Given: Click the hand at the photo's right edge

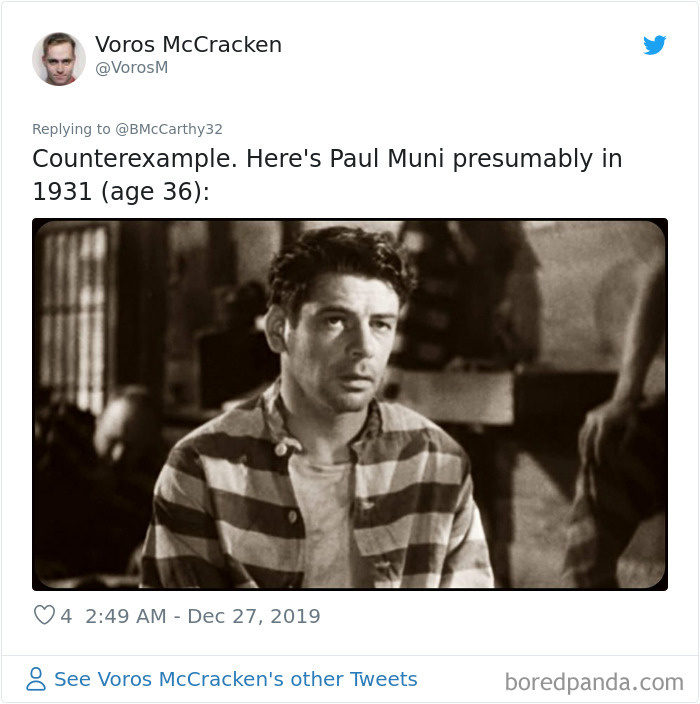Looking at the screenshot, I should 606,431.
